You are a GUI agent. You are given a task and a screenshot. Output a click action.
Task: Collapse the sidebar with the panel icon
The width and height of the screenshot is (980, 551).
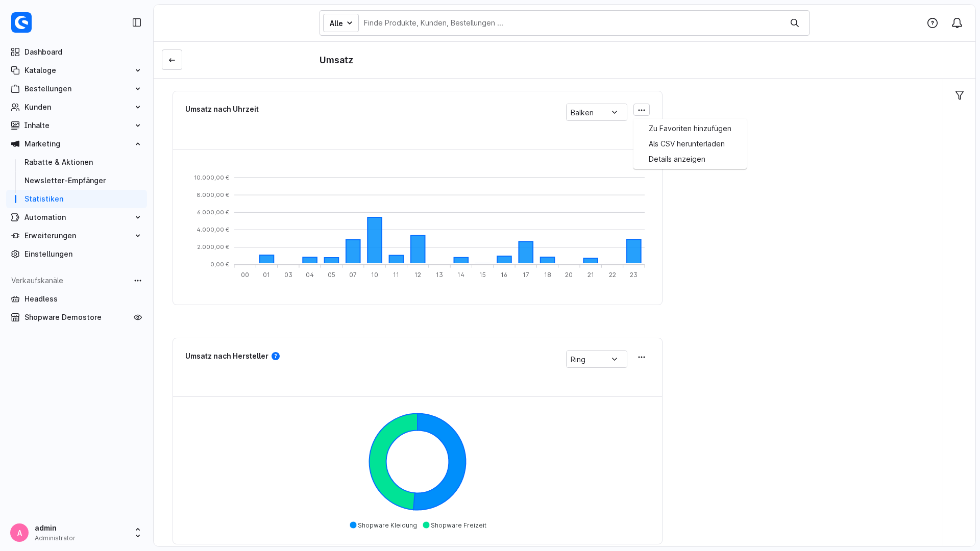[137, 22]
